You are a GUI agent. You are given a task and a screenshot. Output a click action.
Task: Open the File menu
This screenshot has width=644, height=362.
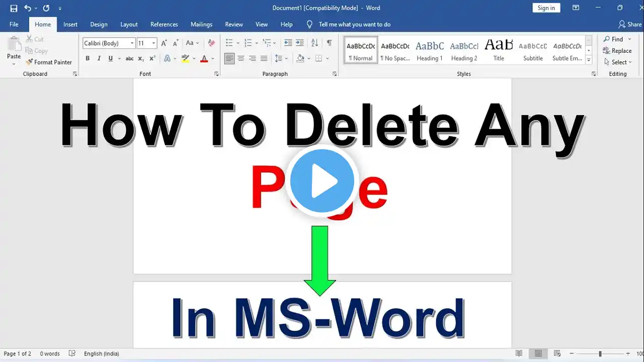[x=14, y=24]
